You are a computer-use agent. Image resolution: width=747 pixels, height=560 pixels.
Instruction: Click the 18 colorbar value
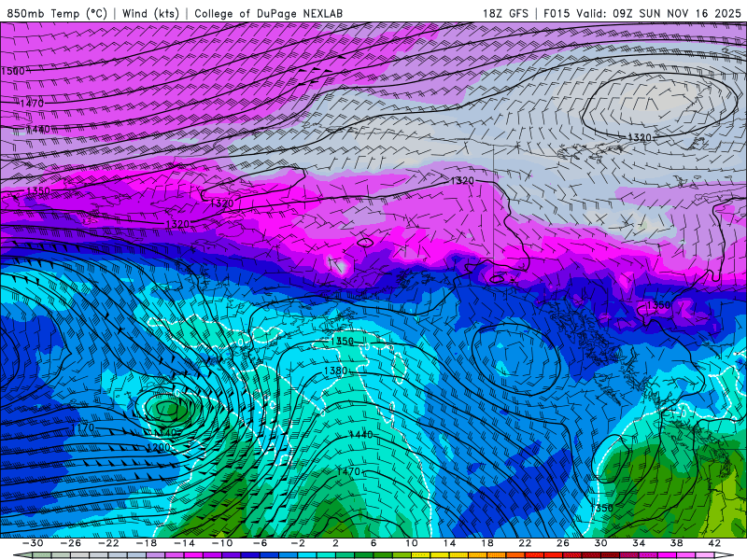(486, 543)
